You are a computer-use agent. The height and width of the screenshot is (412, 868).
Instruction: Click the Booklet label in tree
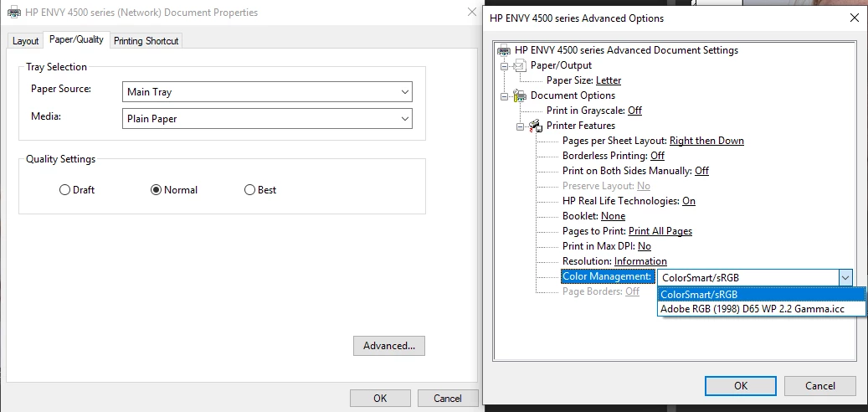pos(581,216)
